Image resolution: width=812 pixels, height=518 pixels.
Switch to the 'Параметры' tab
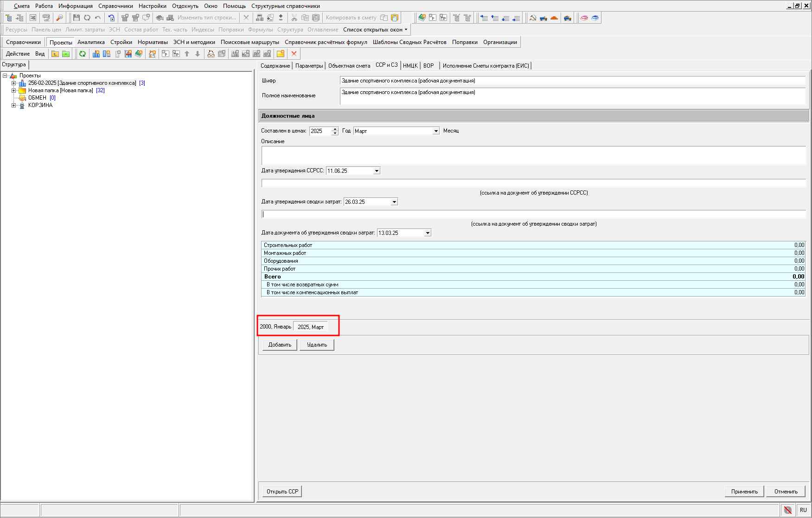309,66
